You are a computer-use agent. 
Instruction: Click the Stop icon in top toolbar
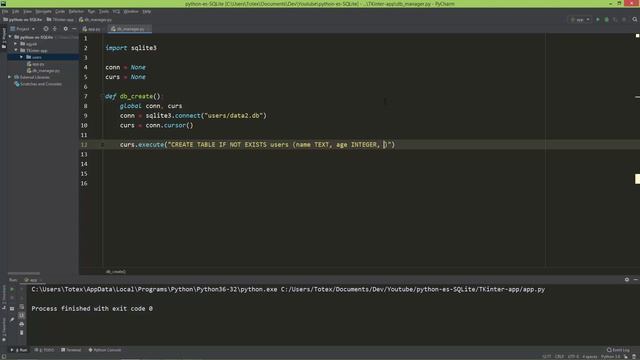[x=624, y=20]
